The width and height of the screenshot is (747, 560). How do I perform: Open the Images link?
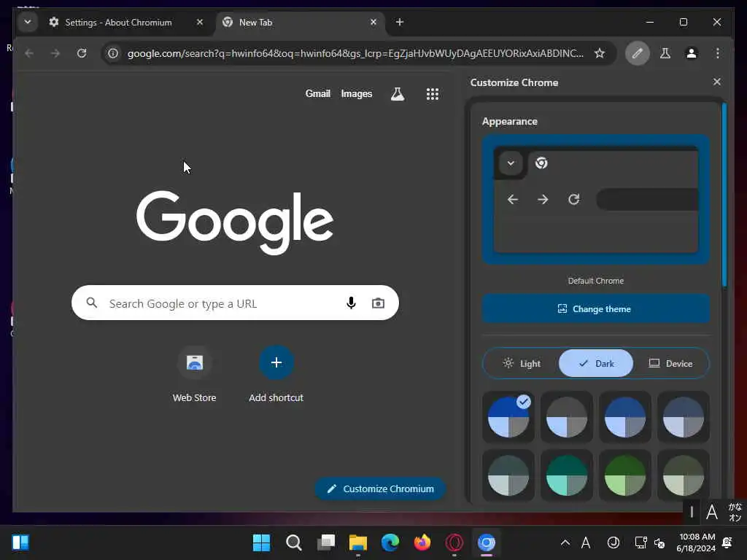click(356, 94)
